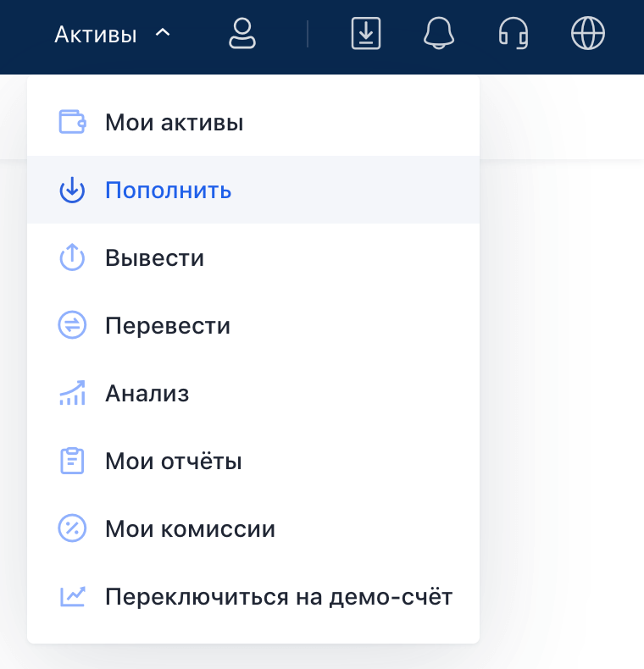The width and height of the screenshot is (644, 669).
Task: Click the transfer arrows icon beside Перевести
Action: [x=72, y=325]
